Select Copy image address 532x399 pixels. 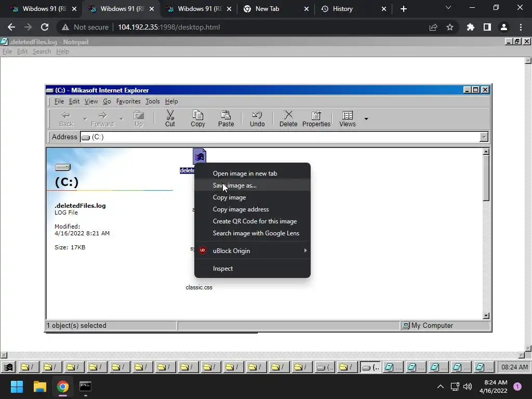point(252,209)
